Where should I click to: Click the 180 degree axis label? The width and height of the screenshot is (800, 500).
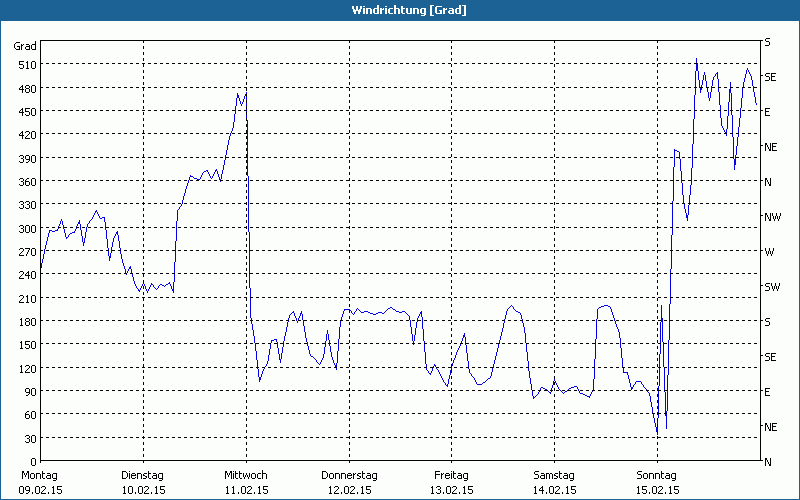[28, 322]
